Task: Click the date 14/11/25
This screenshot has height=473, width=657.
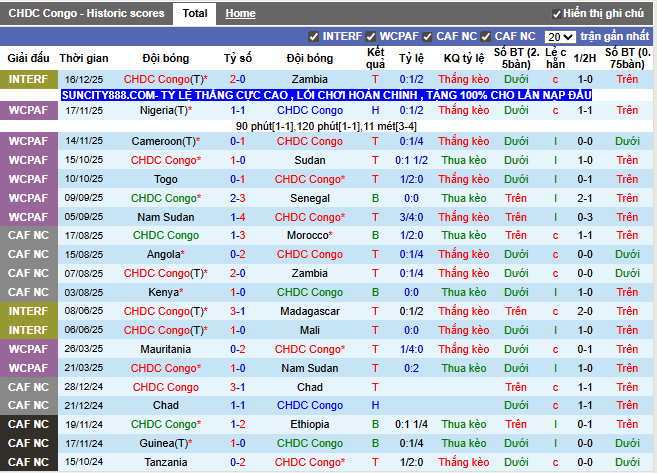Action: (x=84, y=141)
